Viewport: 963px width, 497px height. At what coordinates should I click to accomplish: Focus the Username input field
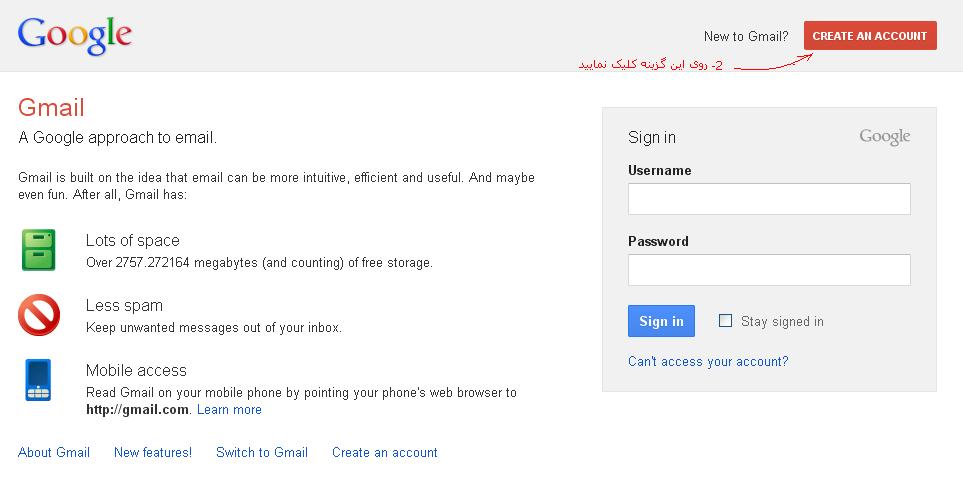pos(768,199)
